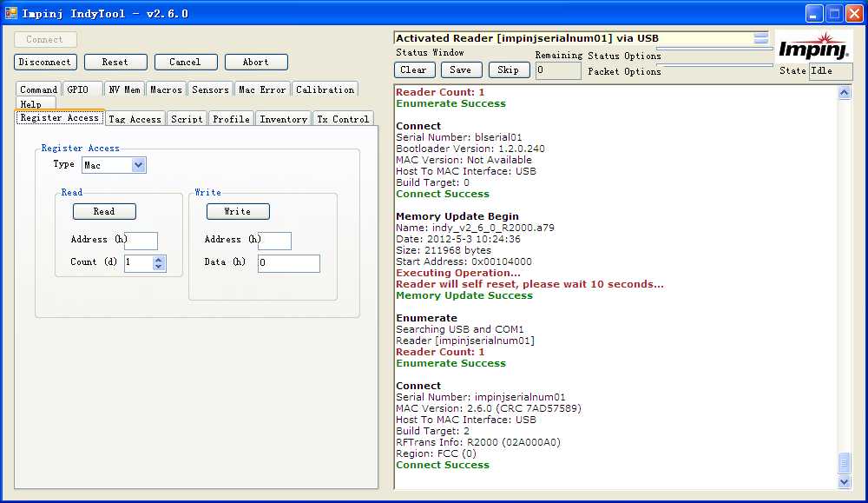Click 'Memory Update Success' log line
This screenshot has height=503, width=868.
464,295
